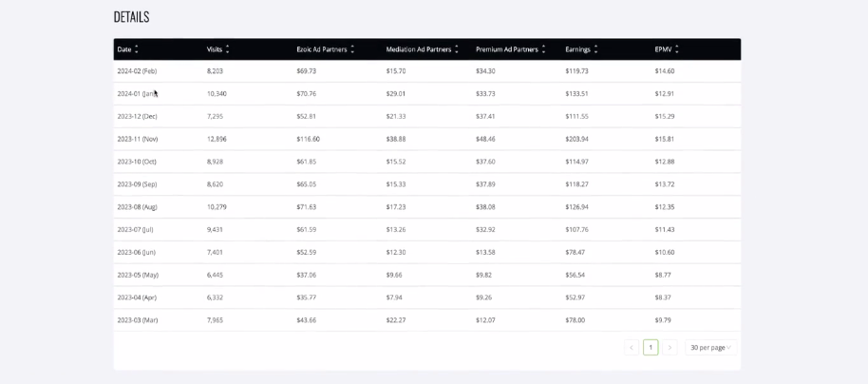The height and width of the screenshot is (384, 868).
Task: Sort by Premium Ad Partners arrows
Action: point(543,49)
